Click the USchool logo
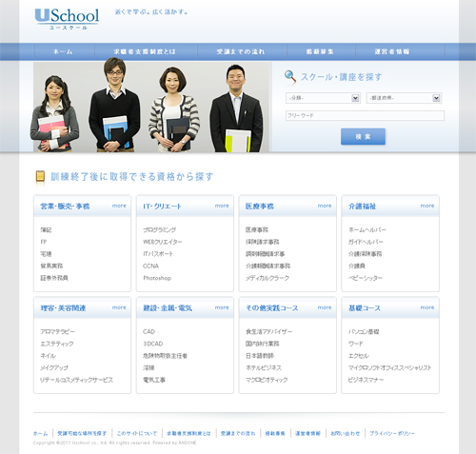Viewport: 476px width, 454px height. click(x=67, y=19)
